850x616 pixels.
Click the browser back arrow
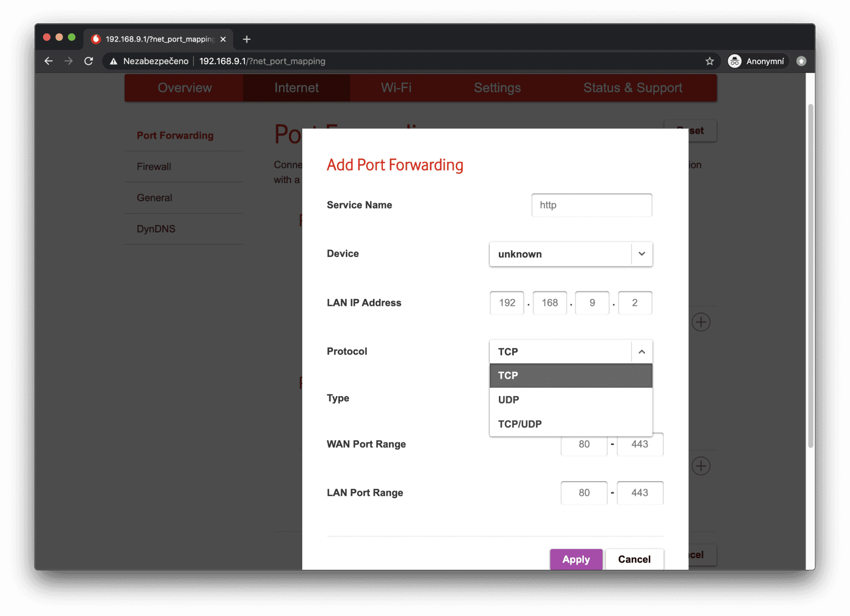click(48, 61)
